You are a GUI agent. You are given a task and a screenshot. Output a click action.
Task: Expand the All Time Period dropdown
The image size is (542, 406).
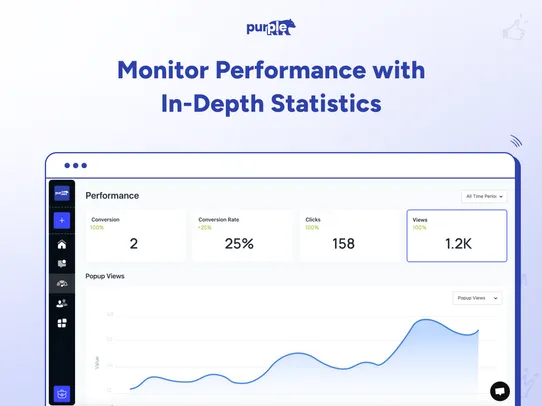click(x=484, y=196)
